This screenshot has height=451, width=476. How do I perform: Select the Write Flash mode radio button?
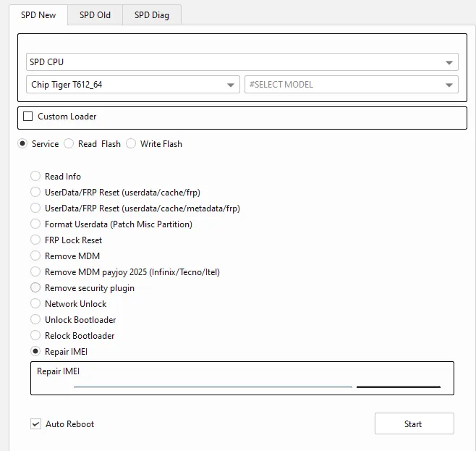coord(131,144)
